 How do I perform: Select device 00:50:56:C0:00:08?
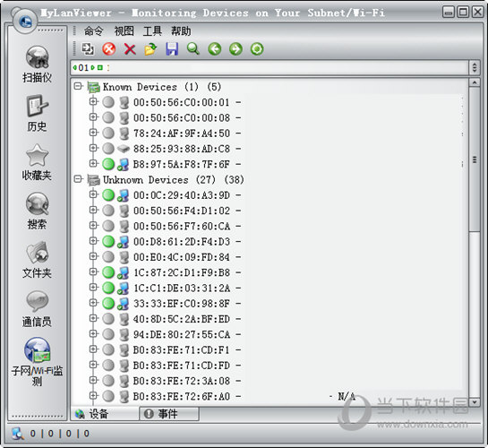(182, 117)
